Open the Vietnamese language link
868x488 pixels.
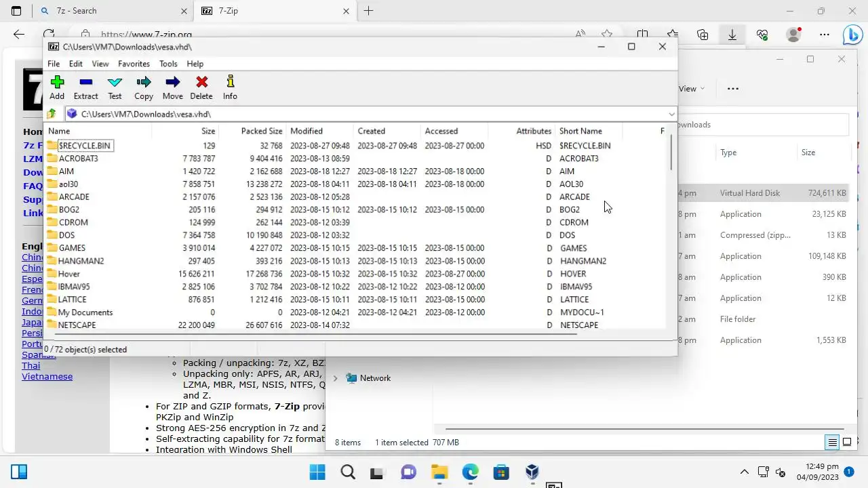coord(47,376)
